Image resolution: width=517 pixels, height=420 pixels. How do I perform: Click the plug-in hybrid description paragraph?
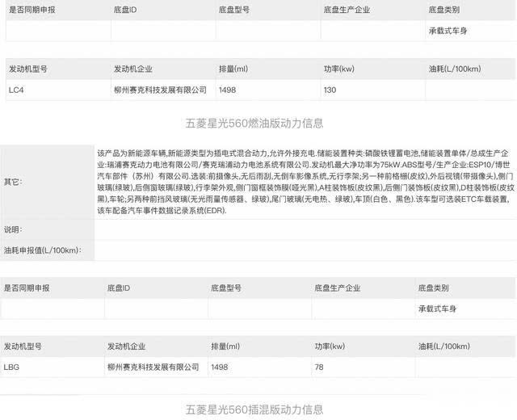[305, 182]
